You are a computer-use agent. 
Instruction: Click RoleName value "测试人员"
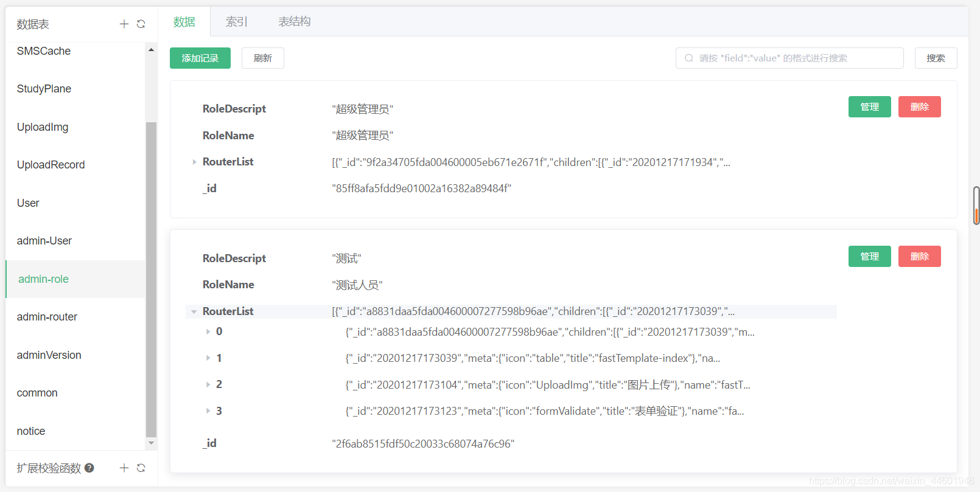click(x=357, y=285)
